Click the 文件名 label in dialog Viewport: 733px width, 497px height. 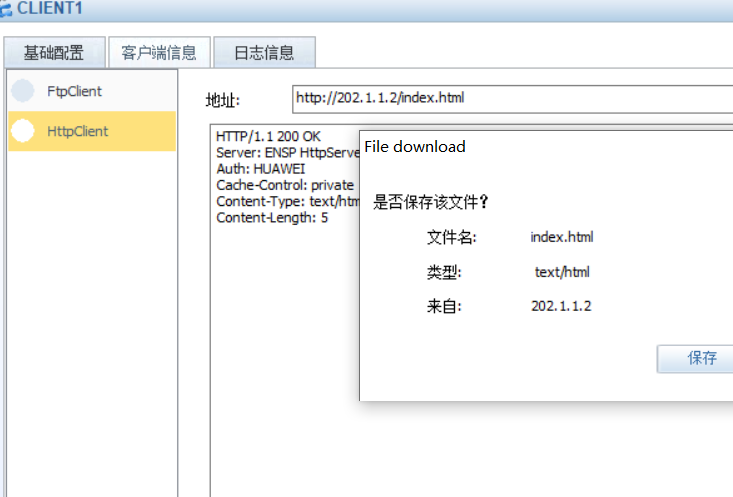[452, 238]
